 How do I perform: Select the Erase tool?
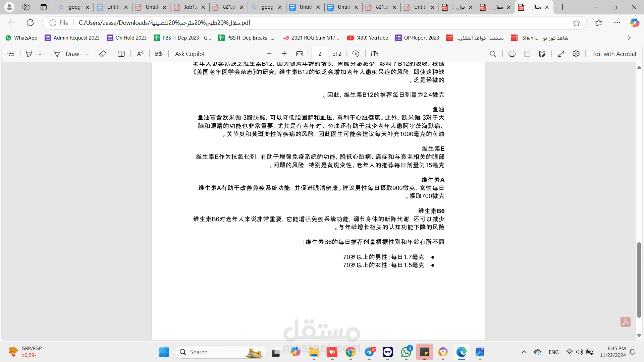point(102,54)
